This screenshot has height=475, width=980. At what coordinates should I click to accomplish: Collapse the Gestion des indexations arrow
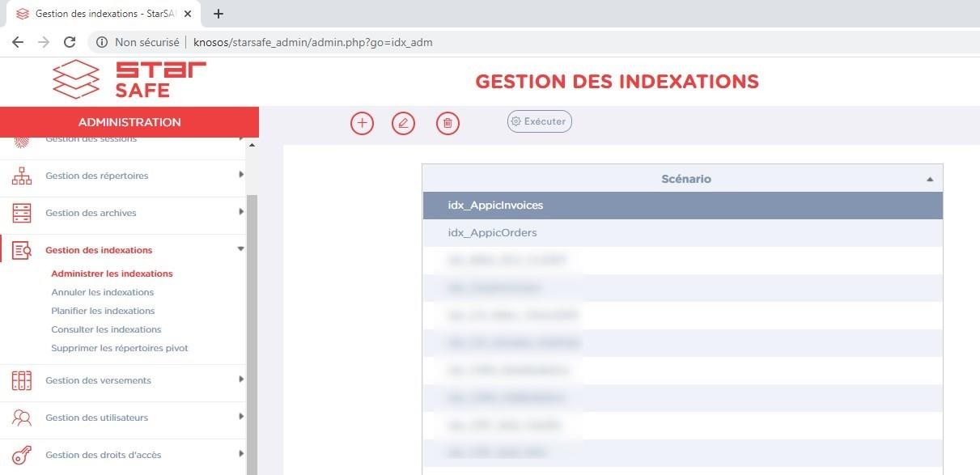click(x=241, y=249)
